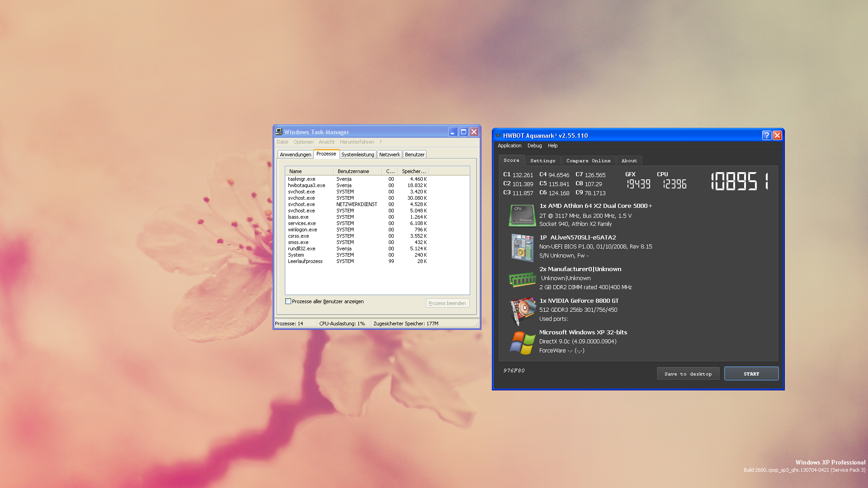The height and width of the screenshot is (488, 868).
Task: Click the Task-Manager title bar icon
Action: (279, 132)
